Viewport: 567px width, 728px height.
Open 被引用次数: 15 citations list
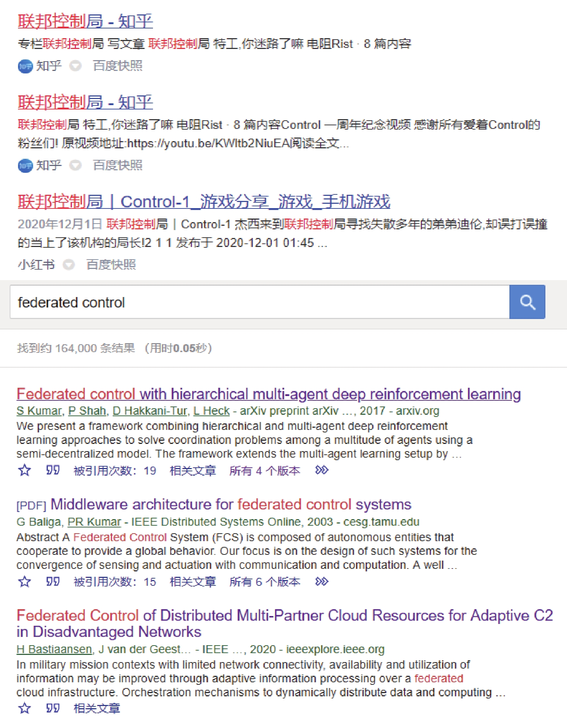point(115,582)
